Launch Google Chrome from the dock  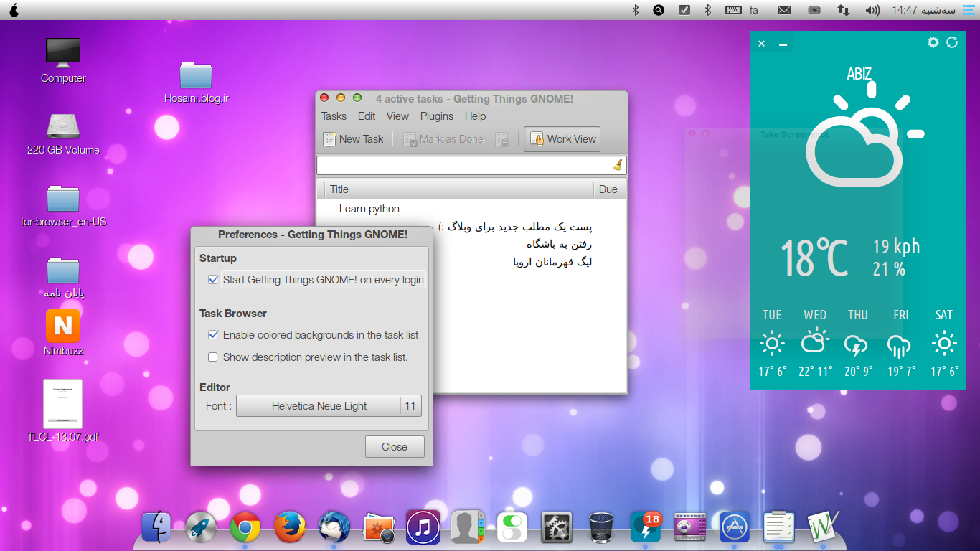245,528
